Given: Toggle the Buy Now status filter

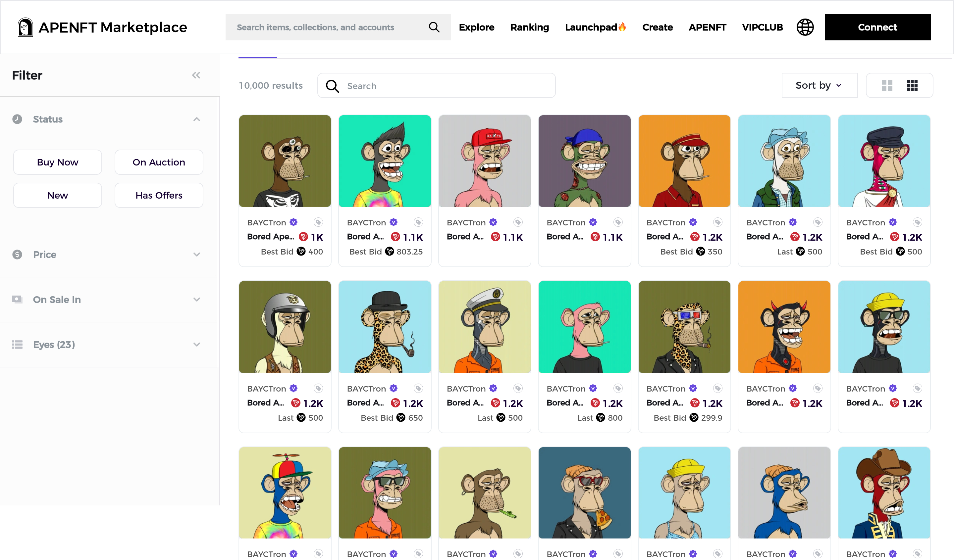Looking at the screenshot, I should coord(58,162).
